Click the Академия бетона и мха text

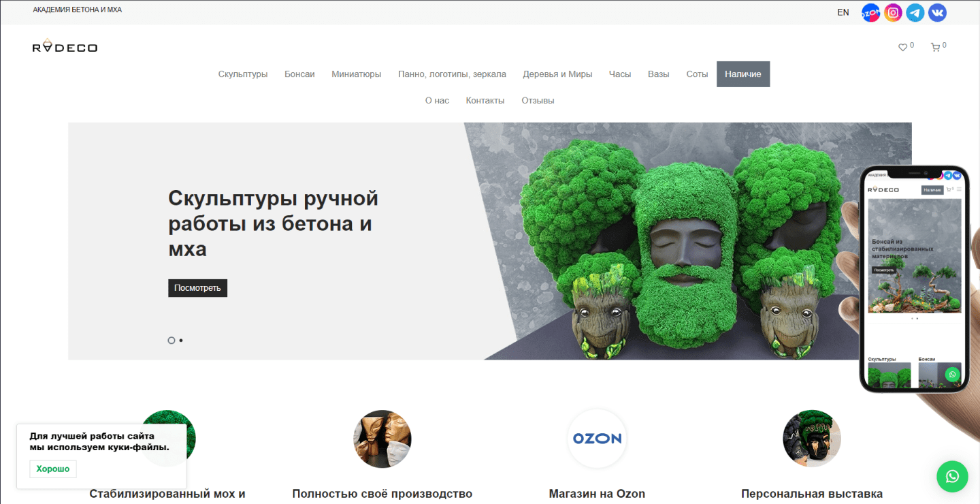tap(78, 10)
